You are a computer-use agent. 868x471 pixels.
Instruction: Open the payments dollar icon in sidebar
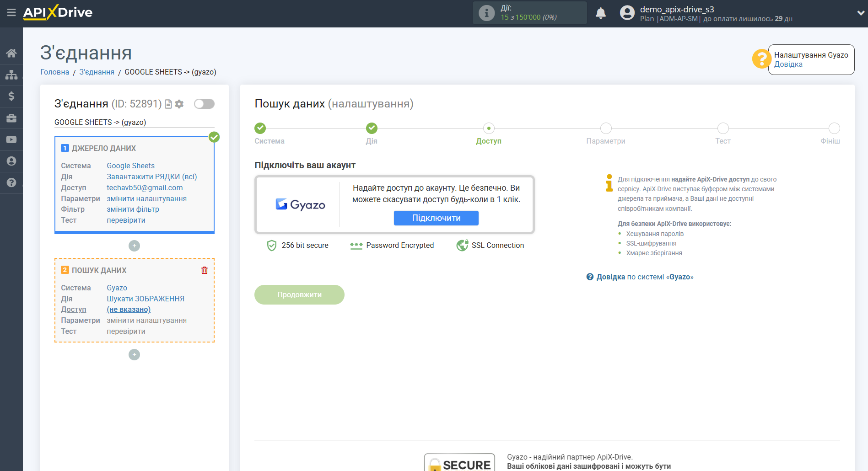pos(11,96)
